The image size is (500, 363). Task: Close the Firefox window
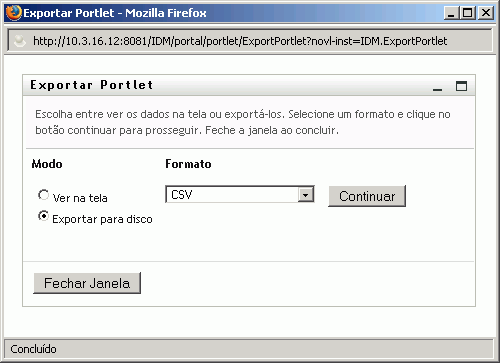coord(485,13)
